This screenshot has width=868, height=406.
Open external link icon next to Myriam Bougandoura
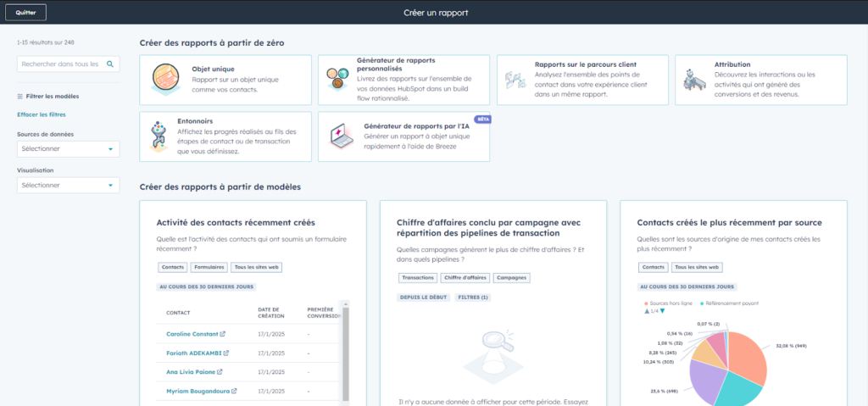(x=234, y=391)
